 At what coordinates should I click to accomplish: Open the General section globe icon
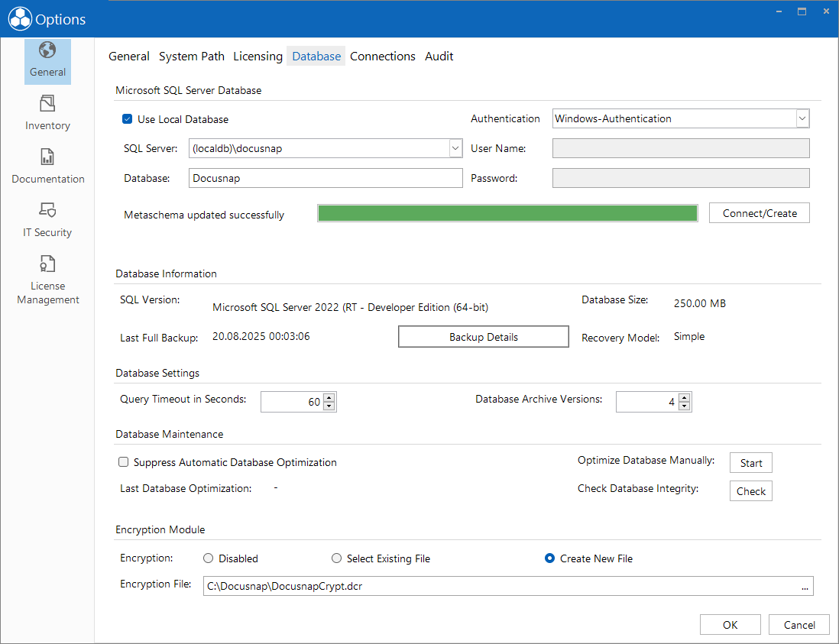tap(47, 50)
